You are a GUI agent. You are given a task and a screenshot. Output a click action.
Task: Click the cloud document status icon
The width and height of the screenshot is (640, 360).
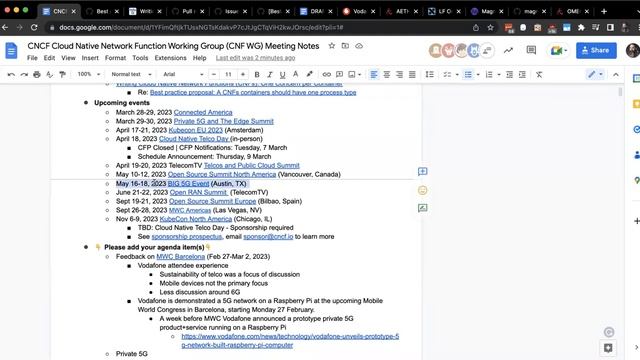point(359,46)
